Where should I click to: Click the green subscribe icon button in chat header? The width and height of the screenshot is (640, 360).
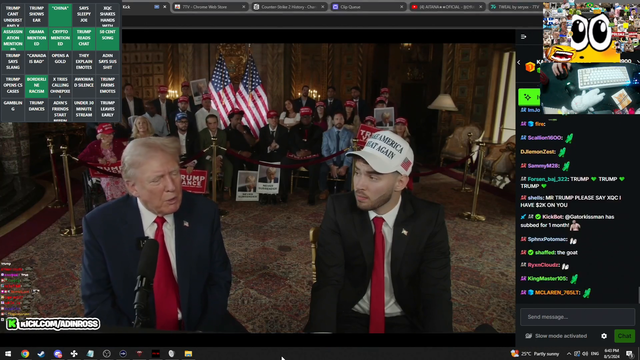coord(529,97)
